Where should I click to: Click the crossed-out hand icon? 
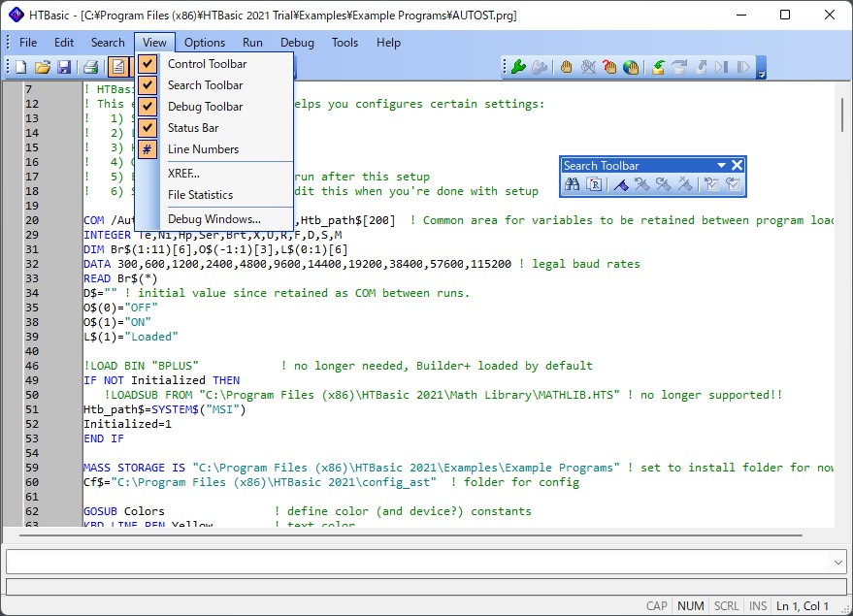[588, 67]
